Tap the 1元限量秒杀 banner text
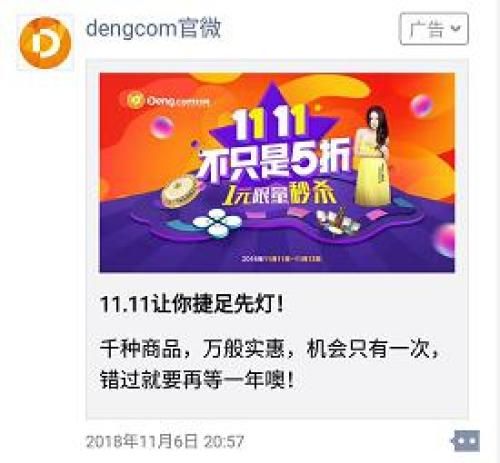Viewport: 500px width, 463px height. coord(279,194)
